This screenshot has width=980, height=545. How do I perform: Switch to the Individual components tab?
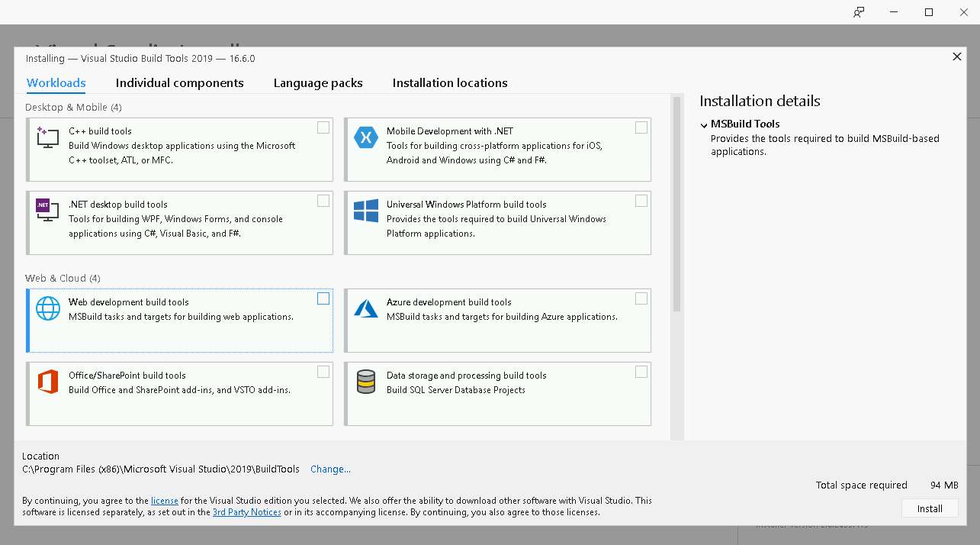pos(180,82)
